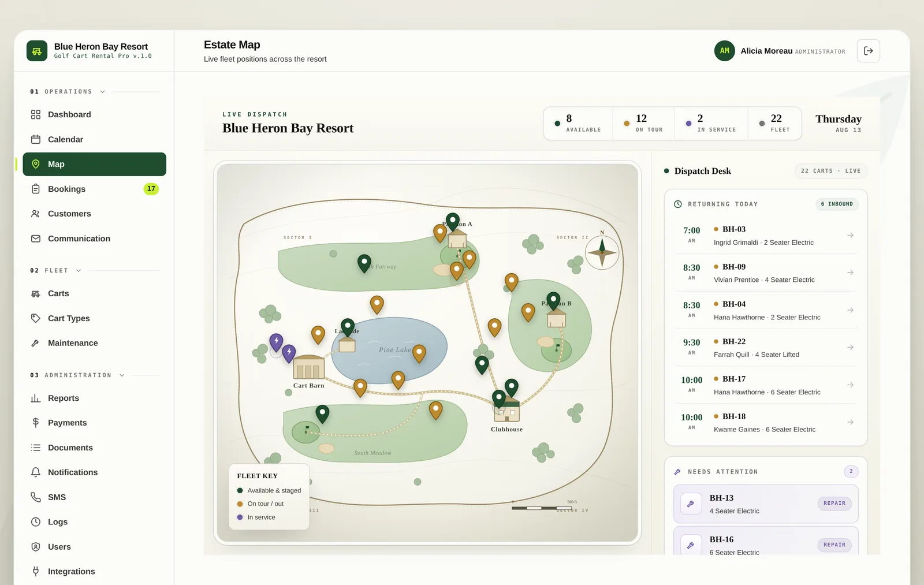The width and height of the screenshot is (924, 585).
Task: Click the Payments dollar icon
Action: coord(36,423)
